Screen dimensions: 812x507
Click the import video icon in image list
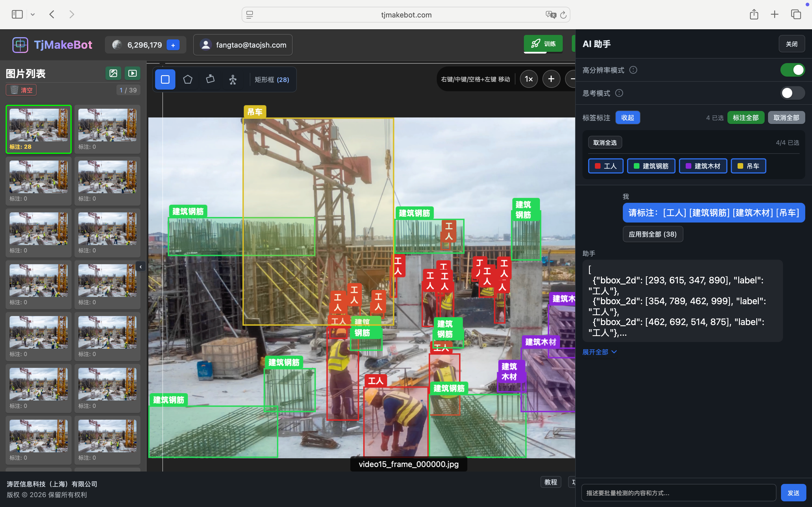133,73
